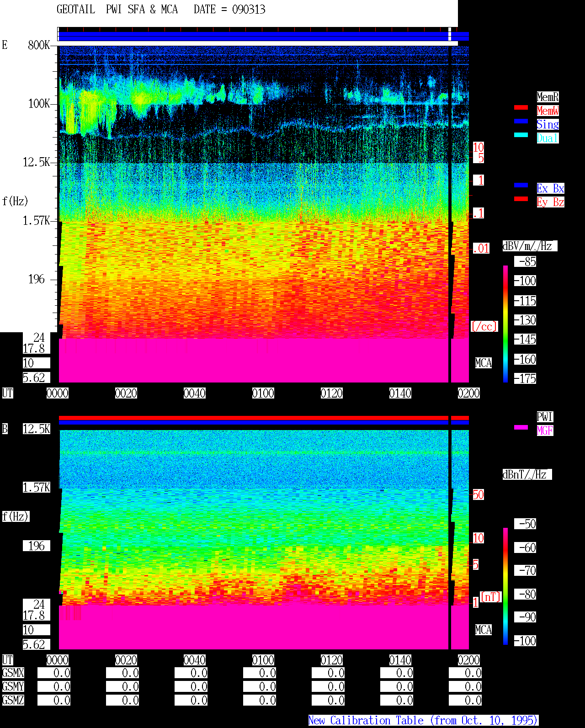Select the red Ey Bz legend marker
The width and height of the screenshot is (585, 728).
[521, 199]
